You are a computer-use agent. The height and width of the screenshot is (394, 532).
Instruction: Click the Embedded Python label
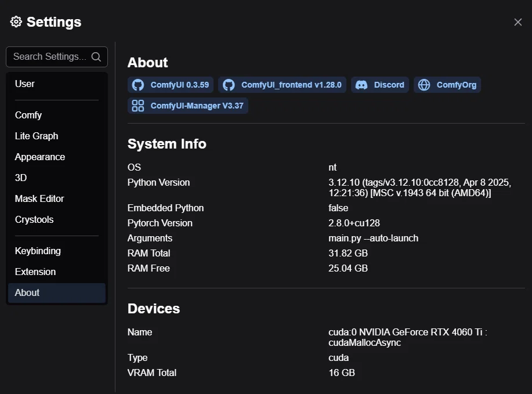(x=165, y=208)
